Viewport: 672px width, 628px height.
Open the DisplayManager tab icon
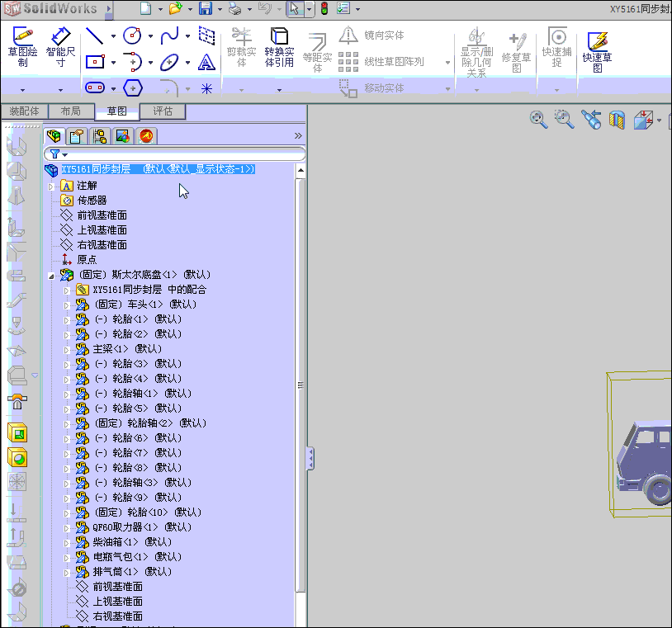pyautogui.click(x=123, y=136)
